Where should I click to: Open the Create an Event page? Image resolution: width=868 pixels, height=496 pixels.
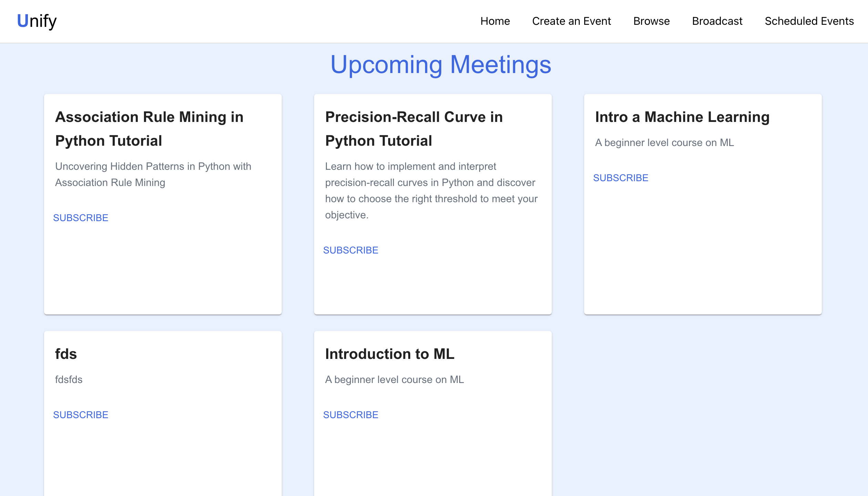click(x=571, y=21)
